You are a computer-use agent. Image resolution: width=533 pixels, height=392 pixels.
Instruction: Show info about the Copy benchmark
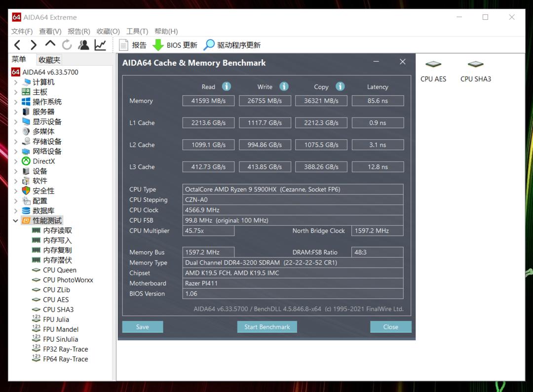point(340,86)
